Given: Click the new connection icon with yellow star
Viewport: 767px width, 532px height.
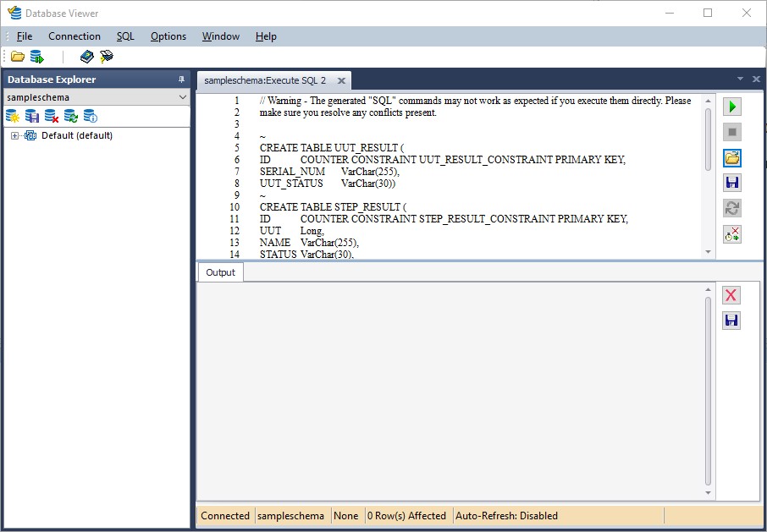Looking at the screenshot, I should [13, 116].
